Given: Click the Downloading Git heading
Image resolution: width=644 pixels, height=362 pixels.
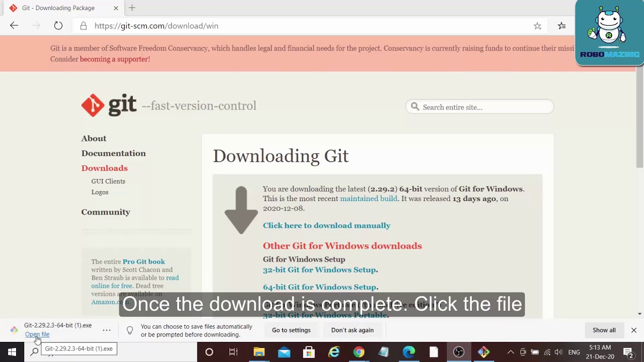Looking at the screenshot, I should (x=281, y=156).
